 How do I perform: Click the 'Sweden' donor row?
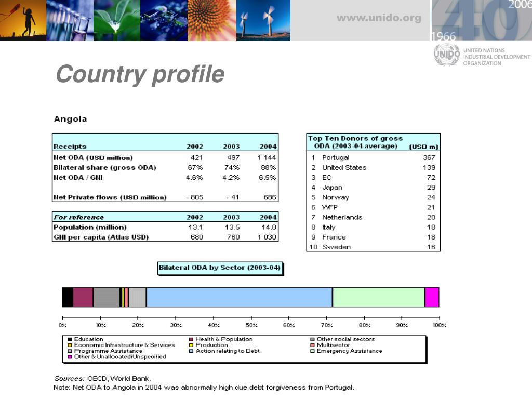pos(373,247)
